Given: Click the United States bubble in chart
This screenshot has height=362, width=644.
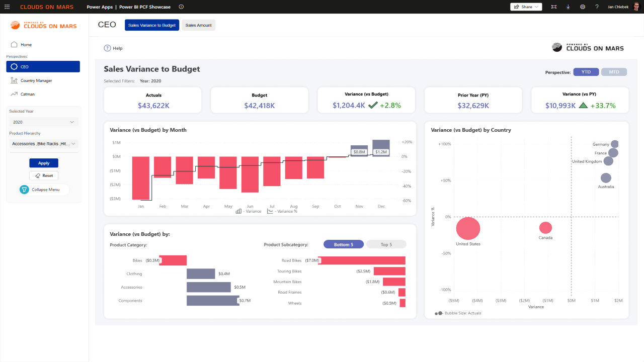Looking at the screenshot, I should (x=468, y=228).
